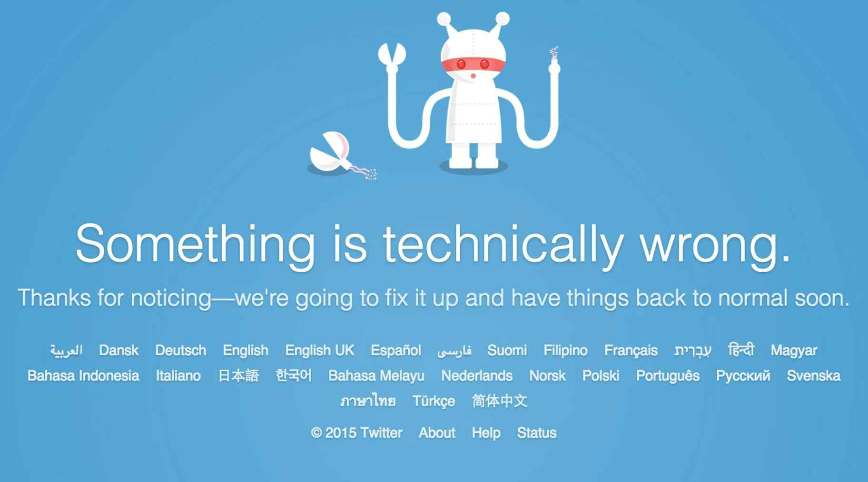Select Italiano language
Screen dimensions: 868x482
click(x=178, y=376)
